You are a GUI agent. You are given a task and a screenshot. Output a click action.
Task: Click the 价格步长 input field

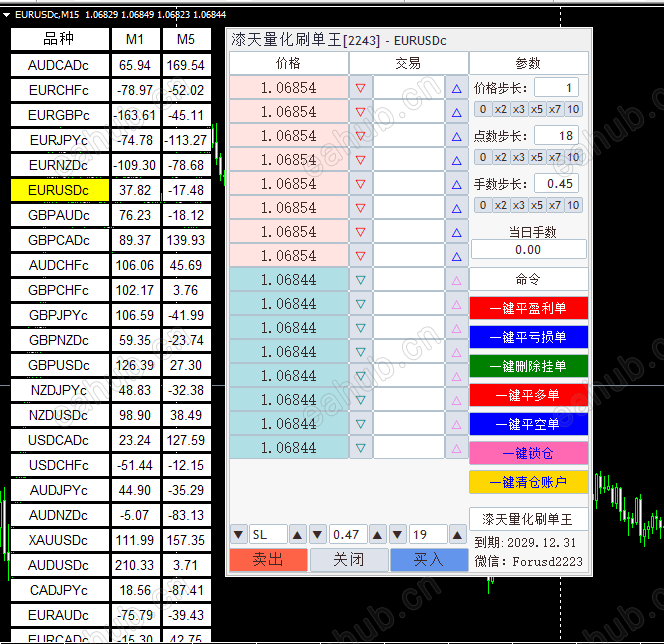tap(556, 88)
